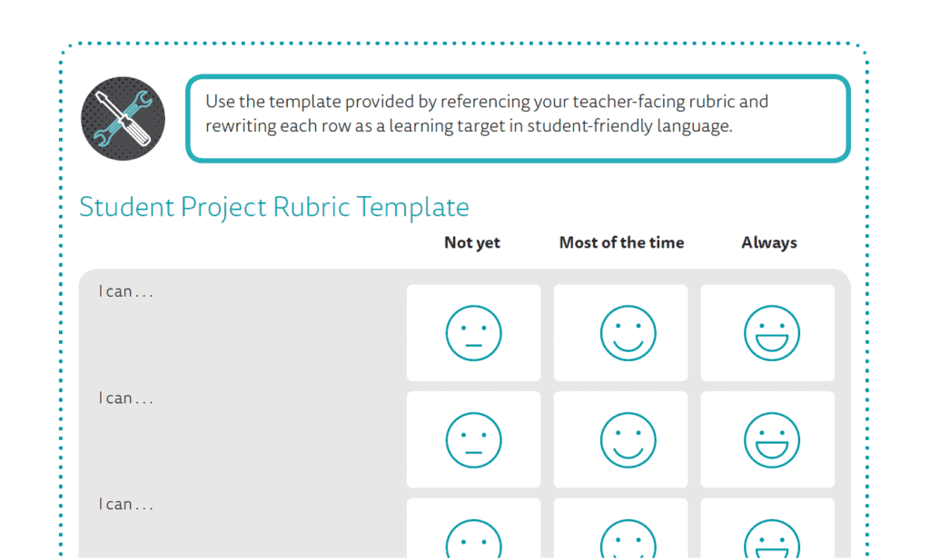Click the 'Not yet' column header
Screen dimensions: 930x560
click(472, 243)
